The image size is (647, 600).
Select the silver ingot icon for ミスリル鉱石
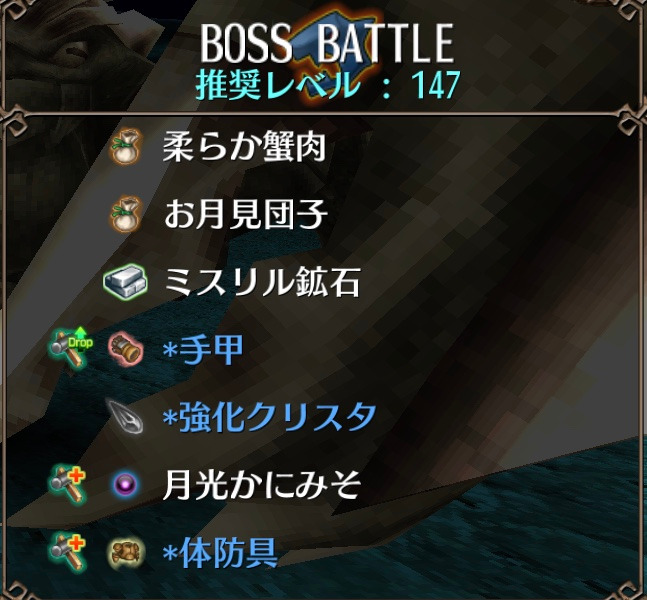click(125, 280)
